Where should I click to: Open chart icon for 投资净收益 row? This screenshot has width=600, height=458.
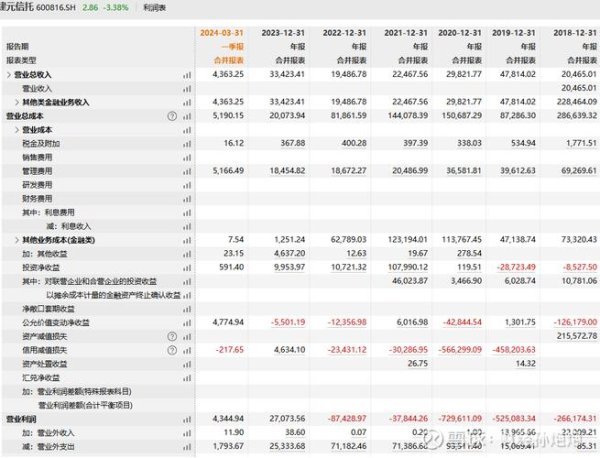tap(187, 268)
